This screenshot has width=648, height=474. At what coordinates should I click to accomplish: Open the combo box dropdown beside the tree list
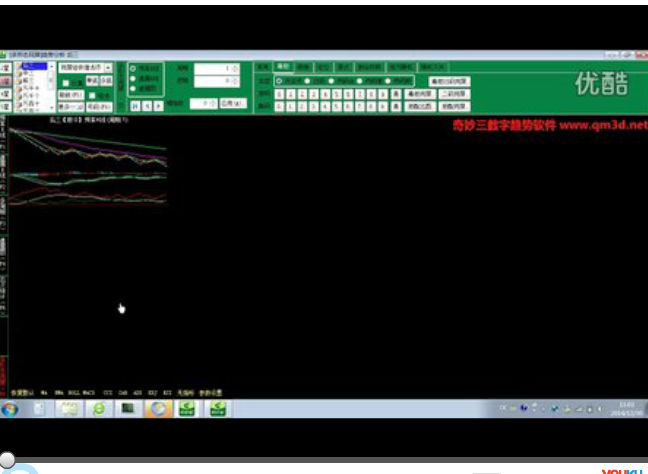point(109,67)
